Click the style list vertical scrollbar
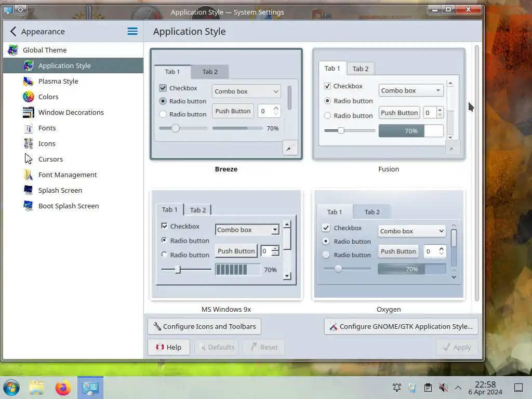Viewport: 532px width, 399px height. (477, 173)
